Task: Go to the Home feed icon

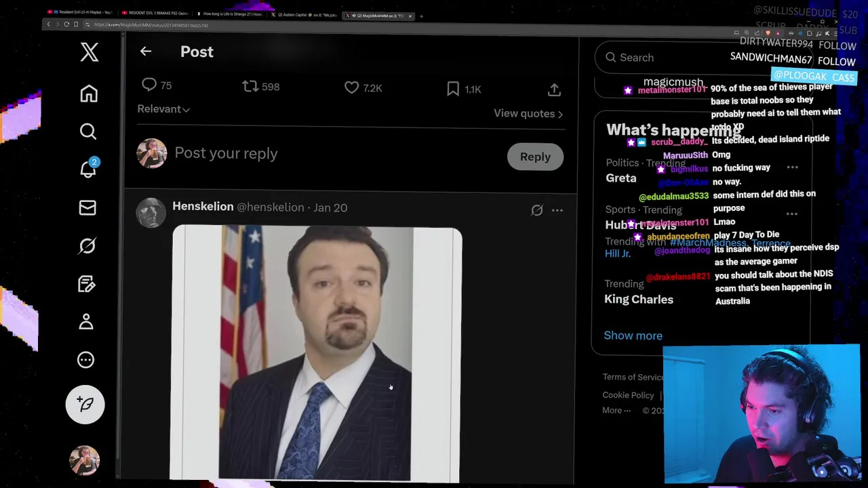Action: [89, 94]
